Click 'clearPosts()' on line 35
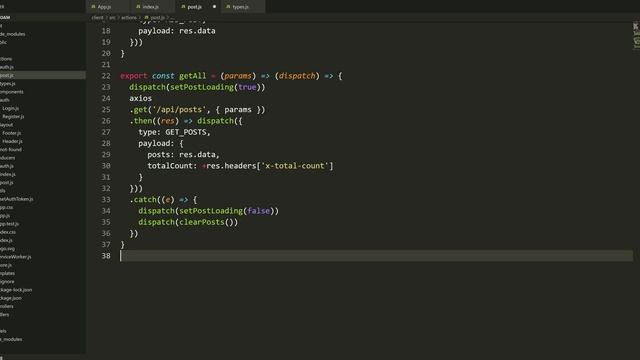The width and height of the screenshot is (640, 360). coord(208,222)
